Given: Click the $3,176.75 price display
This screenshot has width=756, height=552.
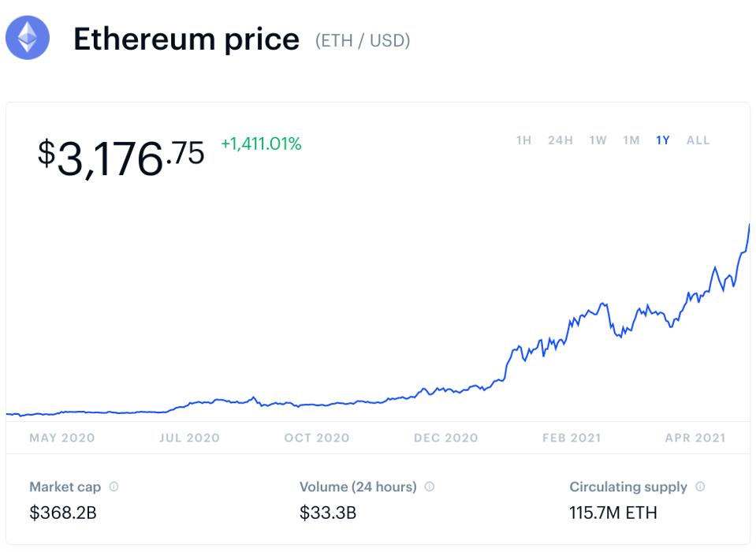Looking at the screenshot, I should 118,154.
